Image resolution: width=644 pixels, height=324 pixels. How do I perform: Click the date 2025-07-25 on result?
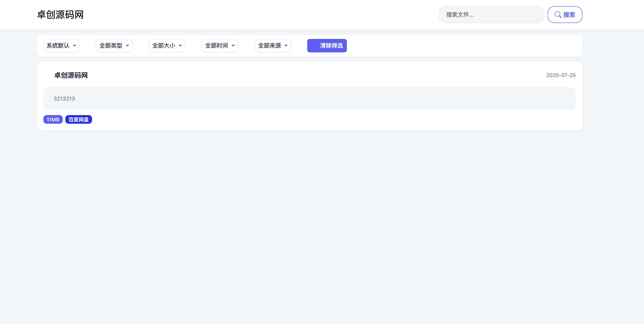(561, 75)
